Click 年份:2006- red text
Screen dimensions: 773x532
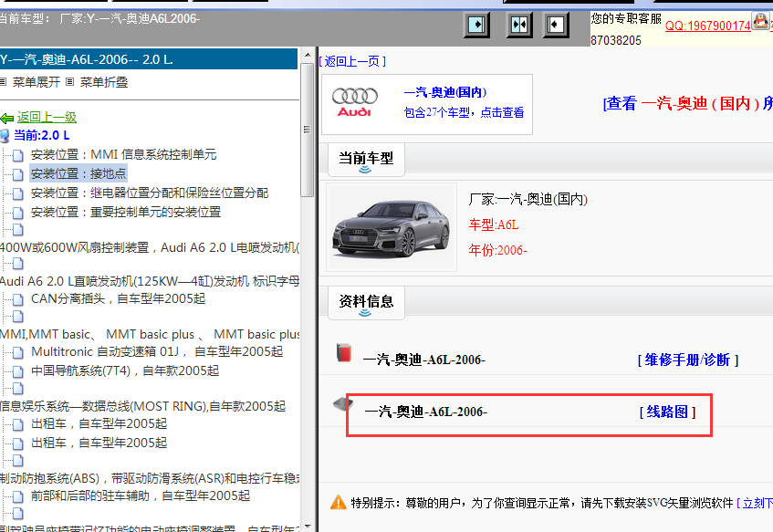coord(497,250)
